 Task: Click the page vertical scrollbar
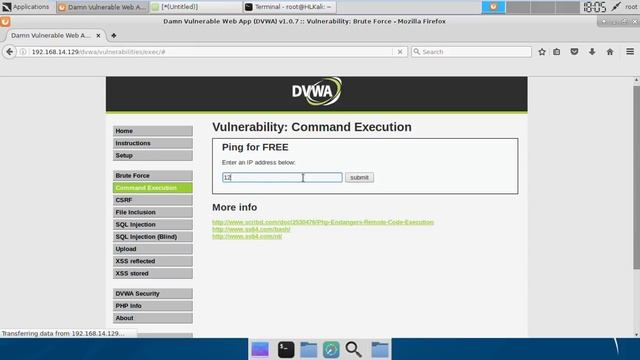tap(636, 178)
